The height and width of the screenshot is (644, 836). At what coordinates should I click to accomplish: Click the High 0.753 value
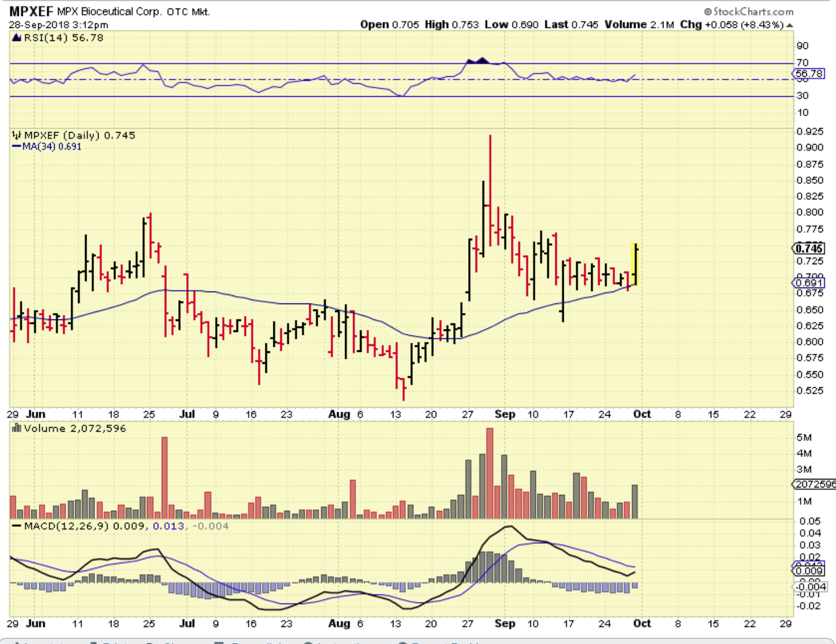pyautogui.click(x=452, y=24)
